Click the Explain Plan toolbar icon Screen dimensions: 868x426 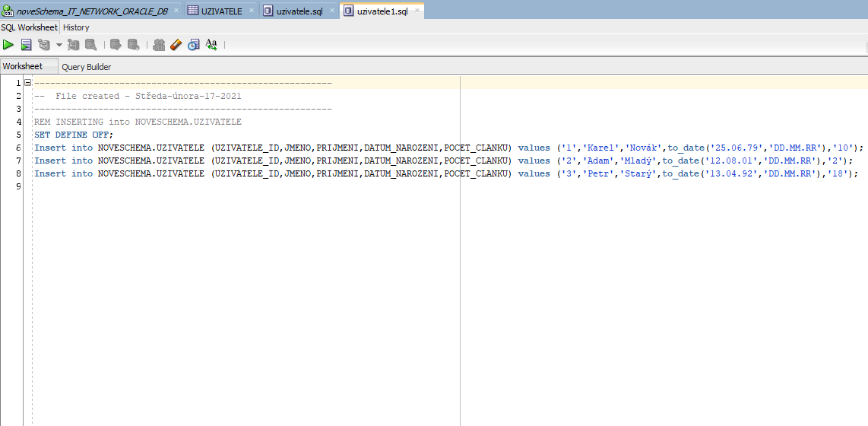[x=44, y=45]
